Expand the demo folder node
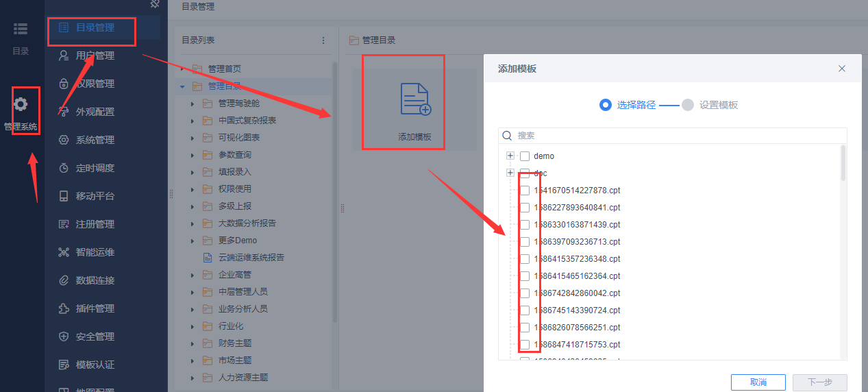This screenshot has height=392, width=868. 510,156
